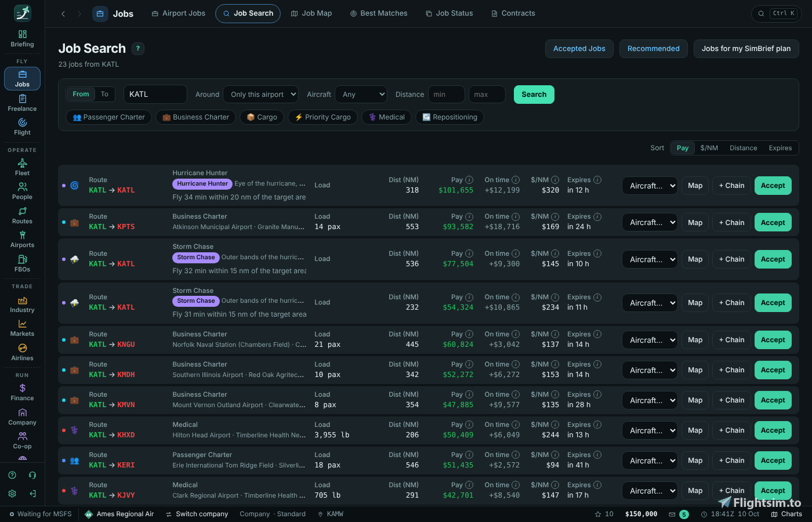Accept the KATL to KMDH job

coord(773,370)
